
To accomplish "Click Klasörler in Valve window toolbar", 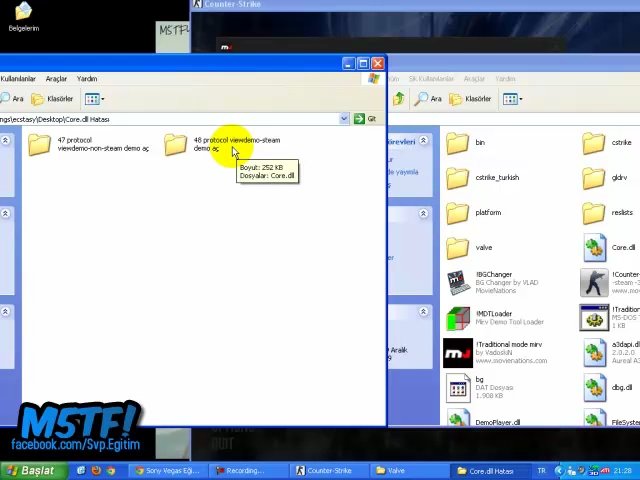I will click(470, 99).
